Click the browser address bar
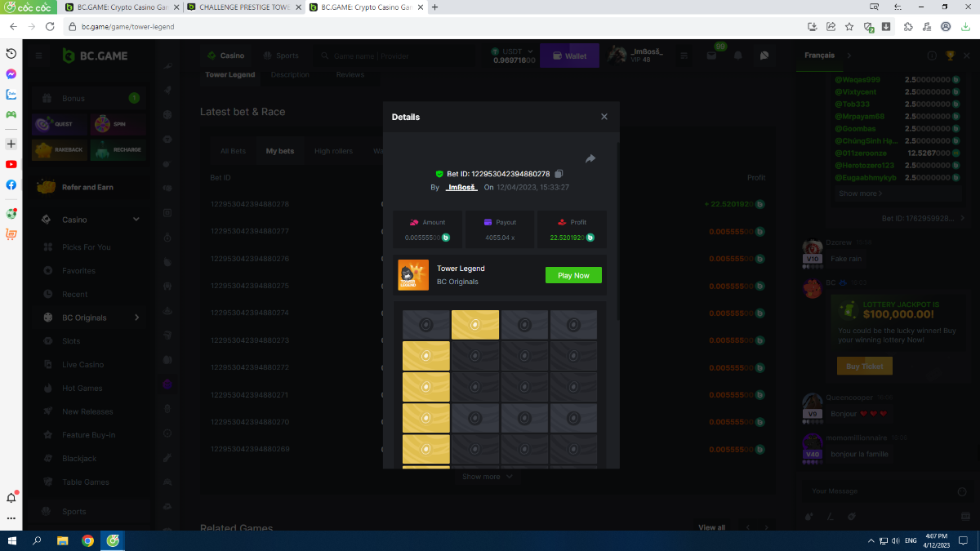This screenshot has height=551, width=980. (408, 26)
